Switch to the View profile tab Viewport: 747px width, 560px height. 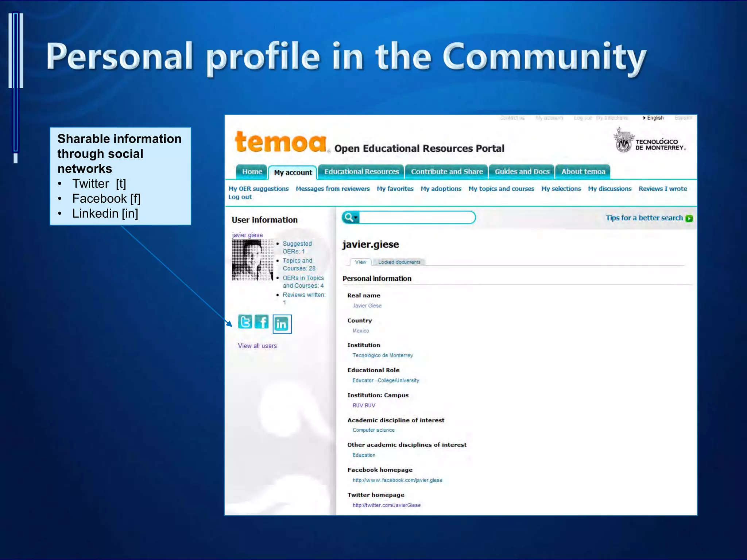(x=360, y=262)
